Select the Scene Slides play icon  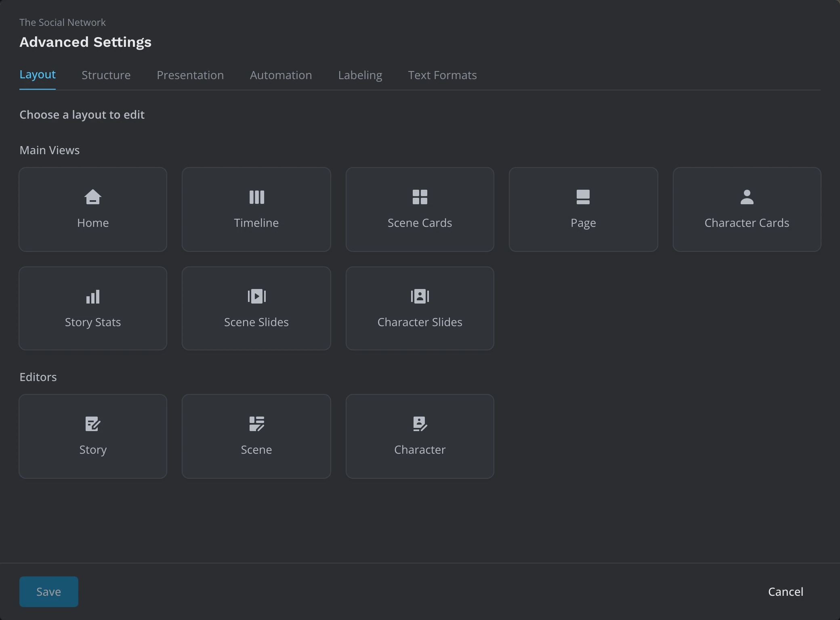point(256,296)
